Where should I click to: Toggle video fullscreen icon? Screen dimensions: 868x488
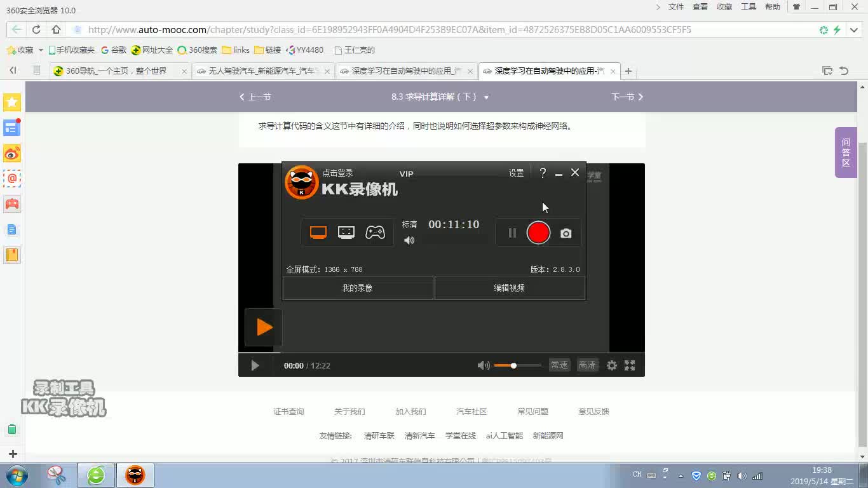(x=630, y=365)
